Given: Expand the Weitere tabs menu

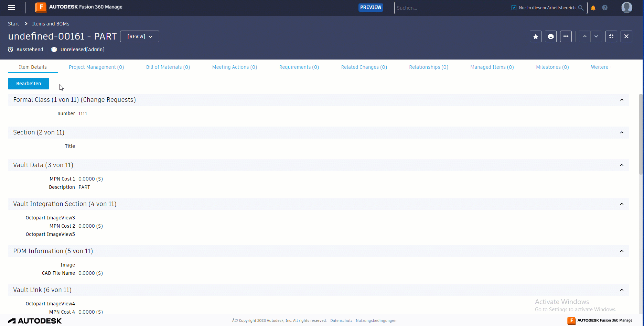Looking at the screenshot, I should pos(601,67).
